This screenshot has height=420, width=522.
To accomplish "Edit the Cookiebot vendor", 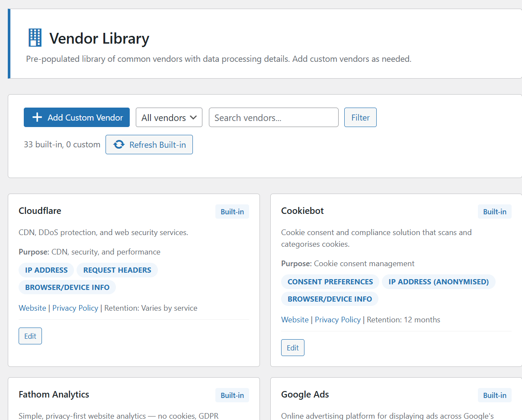I will pyautogui.click(x=293, y=348).
